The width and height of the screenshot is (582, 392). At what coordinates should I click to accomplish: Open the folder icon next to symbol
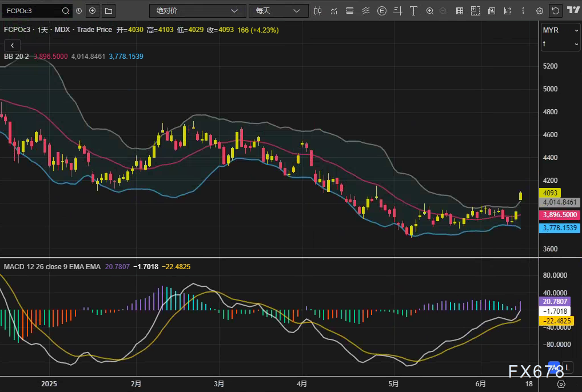point(108,11)
